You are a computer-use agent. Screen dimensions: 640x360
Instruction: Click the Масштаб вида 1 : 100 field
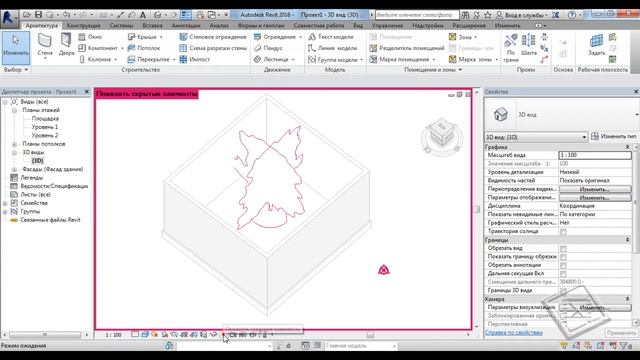coord(595,155)
